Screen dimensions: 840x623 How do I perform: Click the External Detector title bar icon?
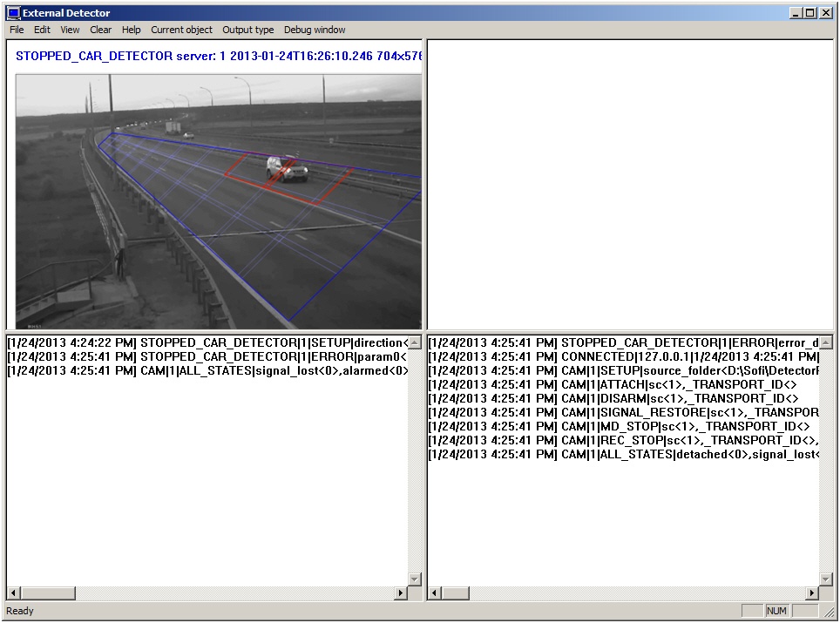tap(13, 13)
